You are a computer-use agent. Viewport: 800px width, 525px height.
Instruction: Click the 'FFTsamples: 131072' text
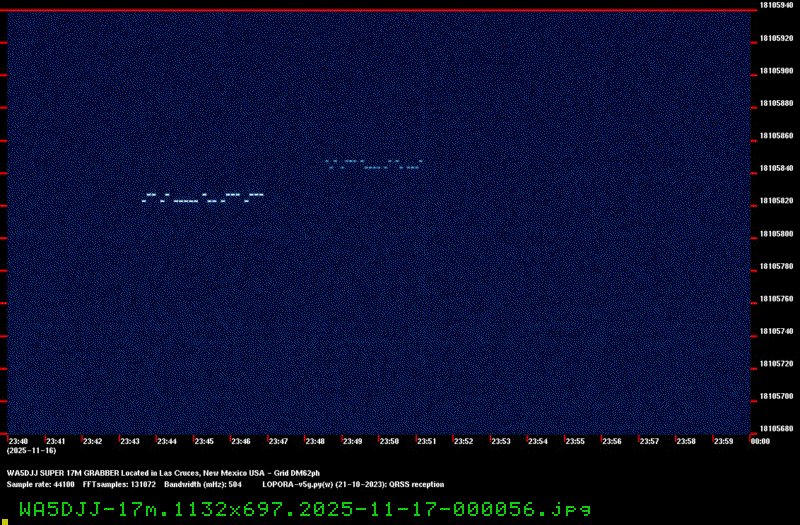[x=119, y=485]
